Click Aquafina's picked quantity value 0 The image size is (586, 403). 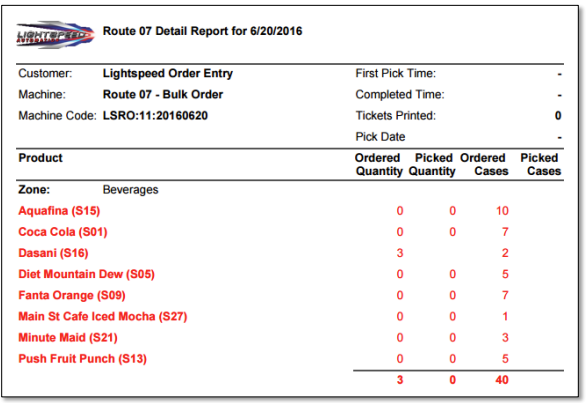(x=453, y=211)
